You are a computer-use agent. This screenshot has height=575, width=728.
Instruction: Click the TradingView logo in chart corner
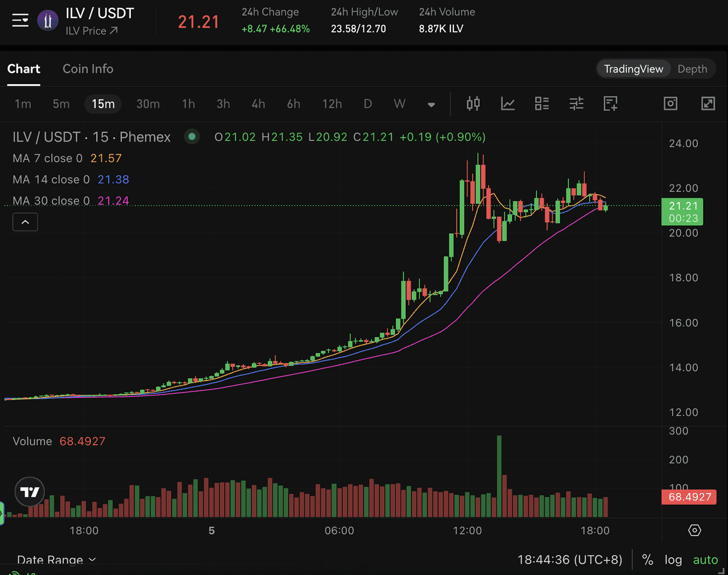(x=29, y=491)
